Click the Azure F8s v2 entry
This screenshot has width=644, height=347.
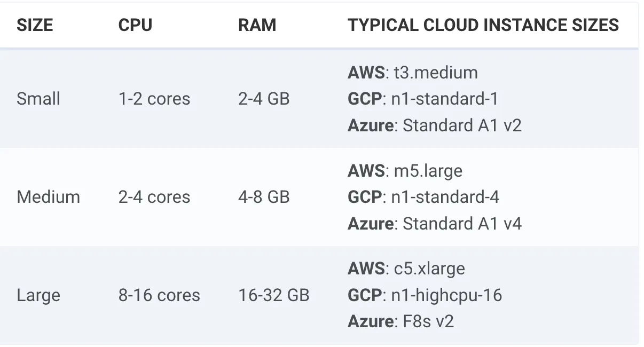pyautogui.click(x=401, y=321)
